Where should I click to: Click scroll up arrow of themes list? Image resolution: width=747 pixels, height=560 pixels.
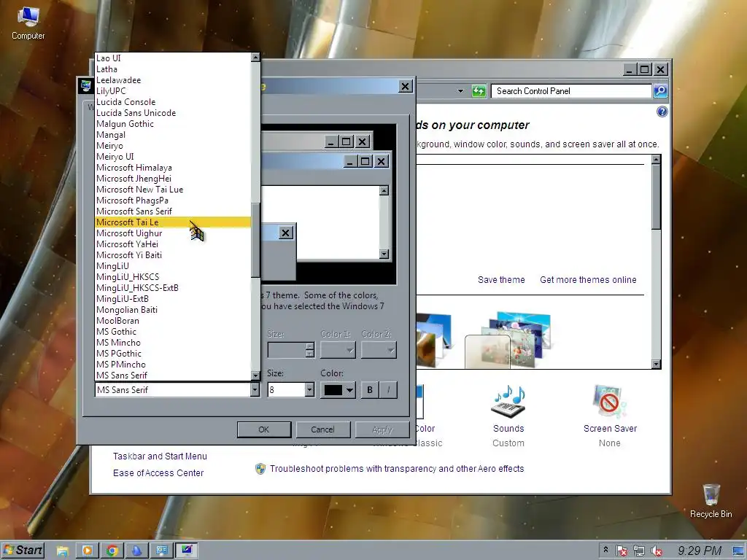656,160
